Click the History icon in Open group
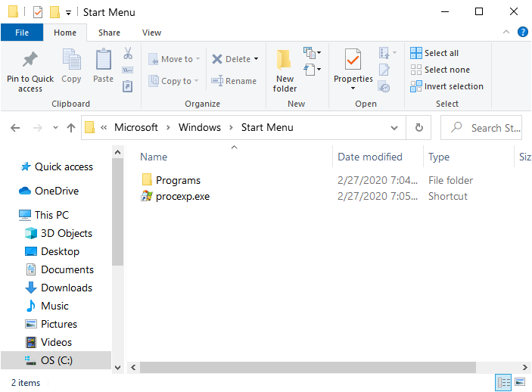The height and width of the screenshot is (392, 532). coord(384,86)
